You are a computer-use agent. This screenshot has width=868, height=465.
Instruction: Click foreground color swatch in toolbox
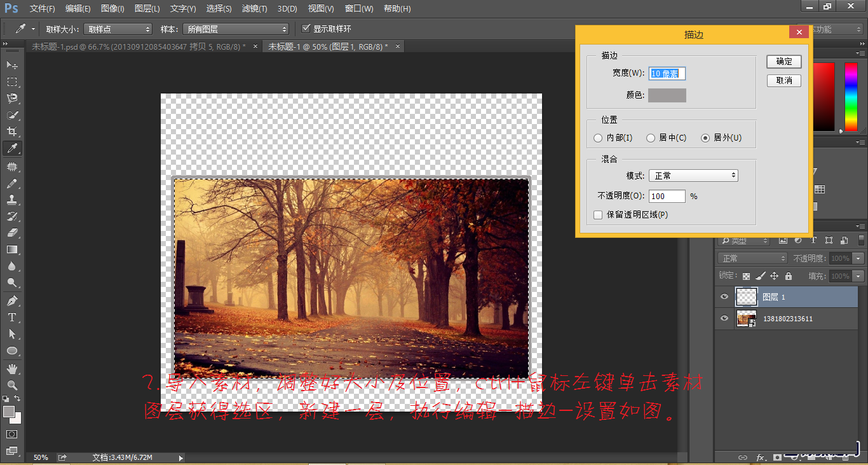click(x=8, y=412)
